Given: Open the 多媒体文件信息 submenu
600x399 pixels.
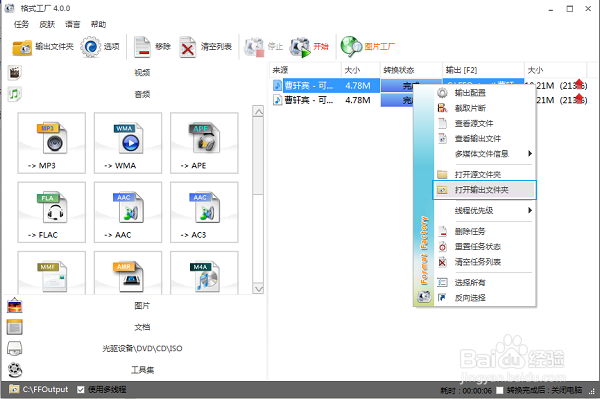Looking at the screenshot, I should [484, 154].
